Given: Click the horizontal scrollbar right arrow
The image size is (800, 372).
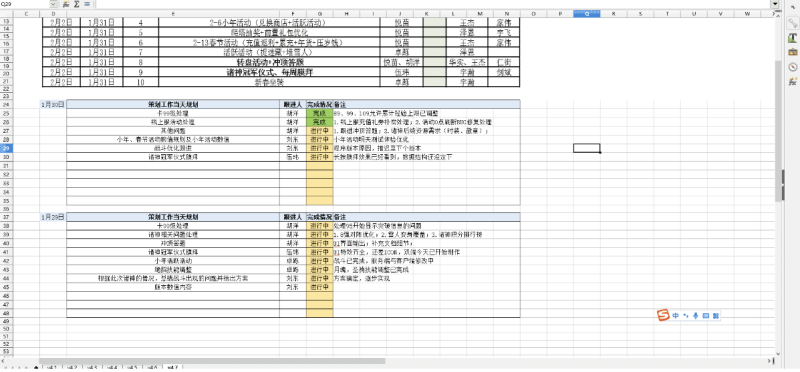Looking at the screenshot, I should [769, 361].
